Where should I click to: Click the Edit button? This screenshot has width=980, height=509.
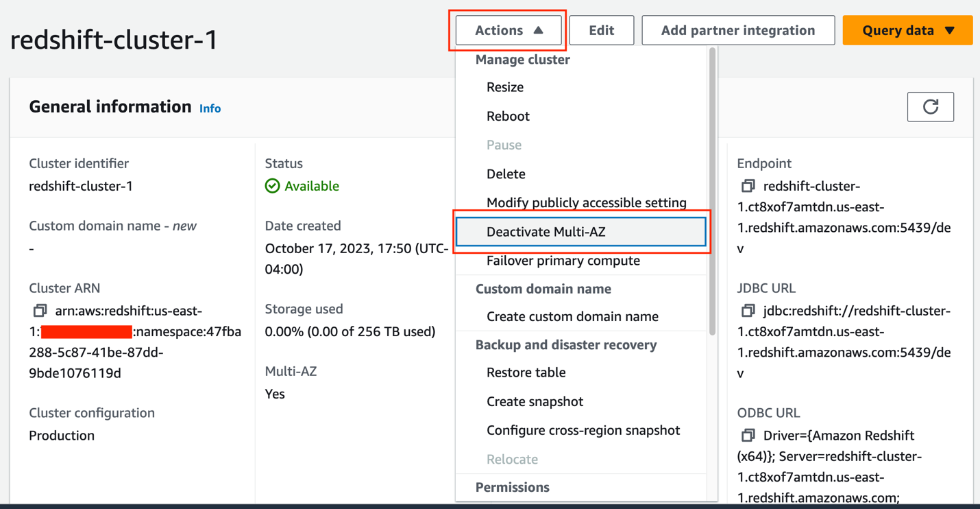click(x=601, y=30)
